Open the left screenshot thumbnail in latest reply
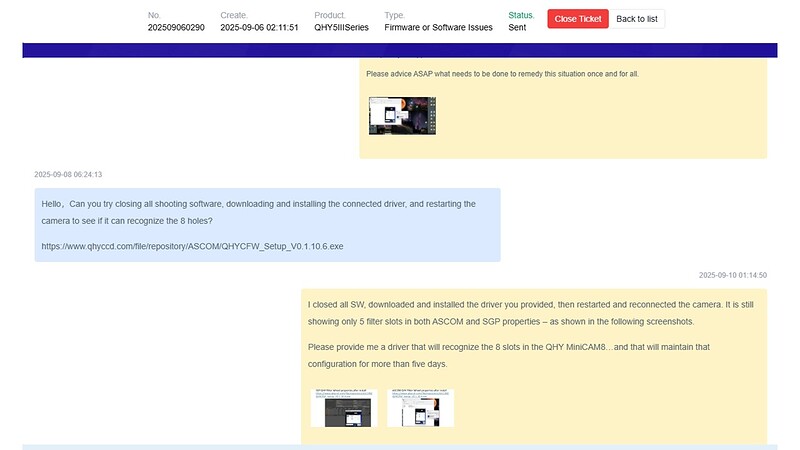Image resolution: width=800 pixels, height=450 pixels. pos(344,407)
